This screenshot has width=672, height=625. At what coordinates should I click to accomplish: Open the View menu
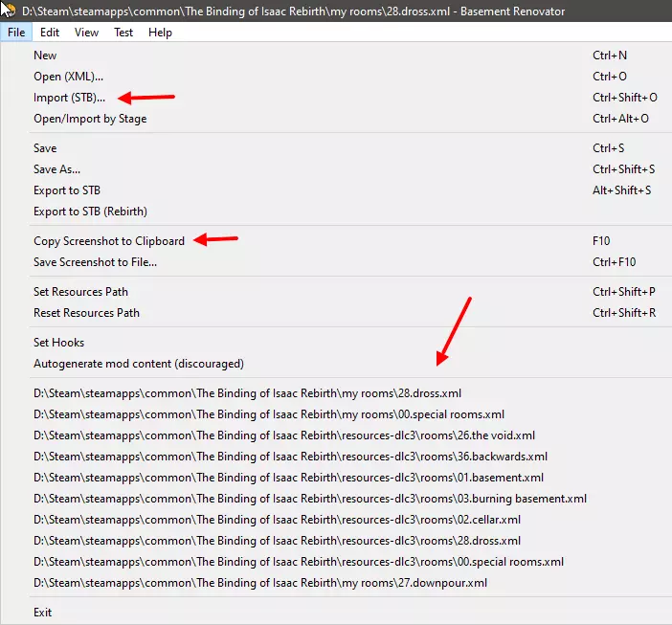click(x=86, y=33)
